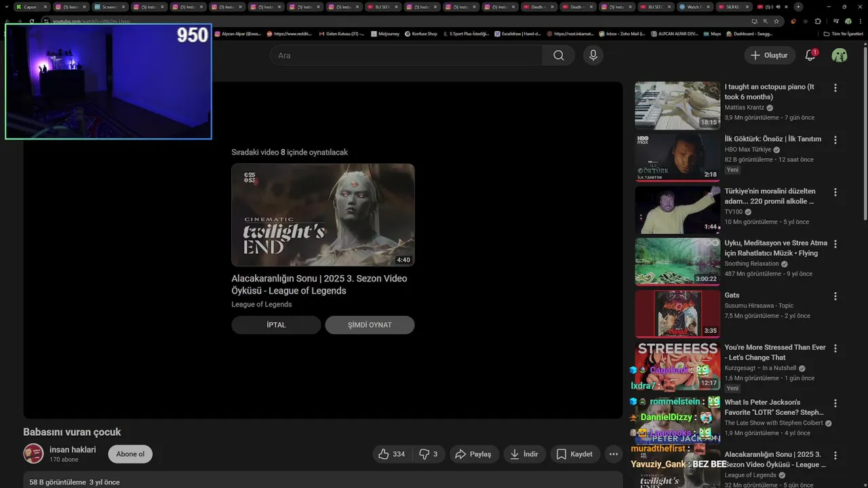The height and width of the screenshot is (488, 868).
Task: Open the reddit bookmark
Action: 290,33
